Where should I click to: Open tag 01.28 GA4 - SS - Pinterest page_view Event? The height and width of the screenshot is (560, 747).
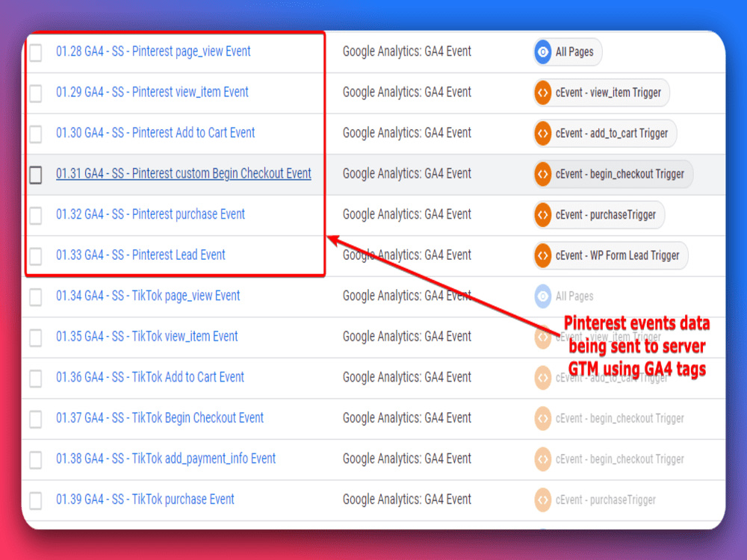coord(153,52)
